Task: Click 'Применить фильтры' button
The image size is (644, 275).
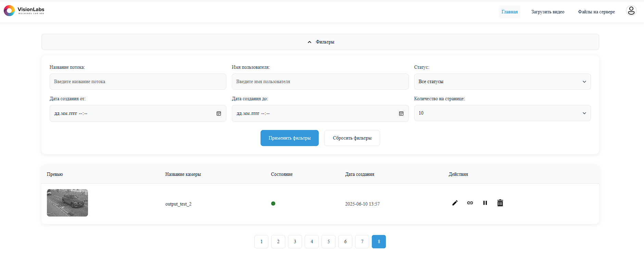Action: tap(290, 138)
